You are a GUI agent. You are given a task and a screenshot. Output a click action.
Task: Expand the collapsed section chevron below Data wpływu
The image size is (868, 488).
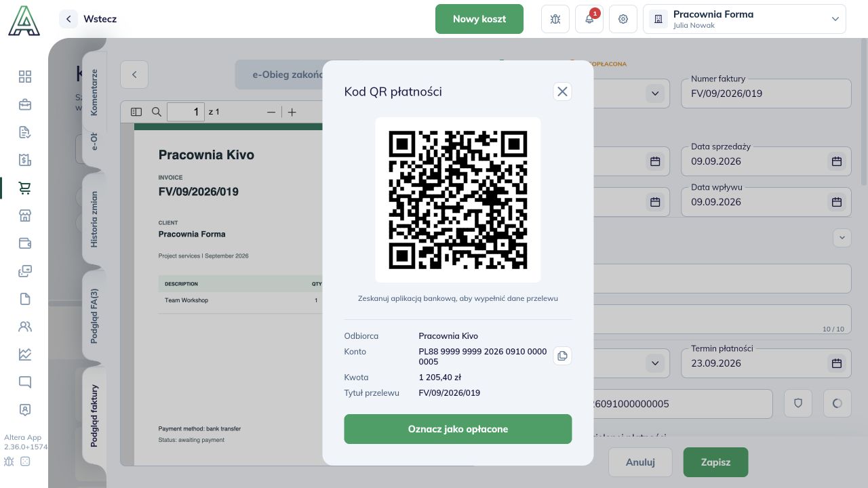(842, 238)
